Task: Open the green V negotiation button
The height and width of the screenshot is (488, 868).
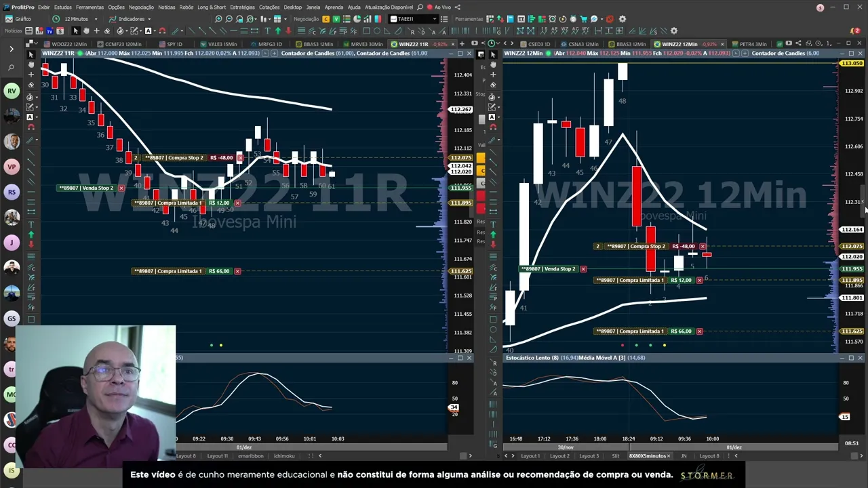Action: (x=336, y=19)
